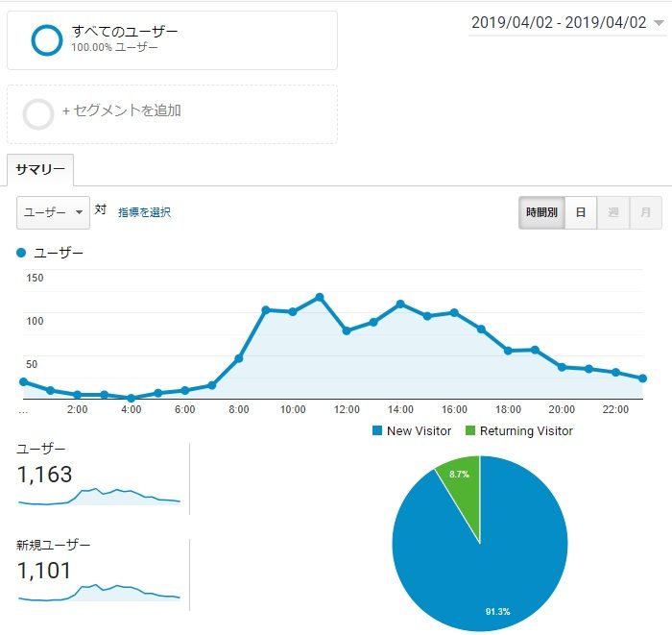
Task: Click the blue ユーザー legend dot above chart
Action: point(22,254)
